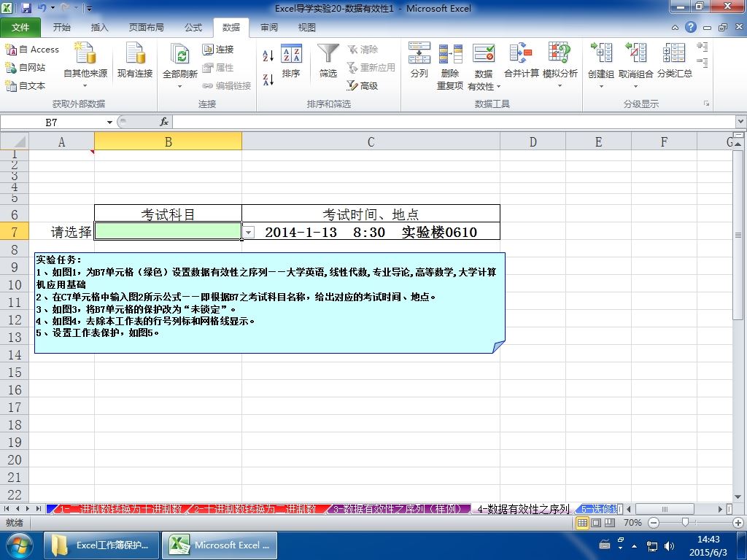Switch to Page Layout view button

pyautogui.click(x=596, y=523)
